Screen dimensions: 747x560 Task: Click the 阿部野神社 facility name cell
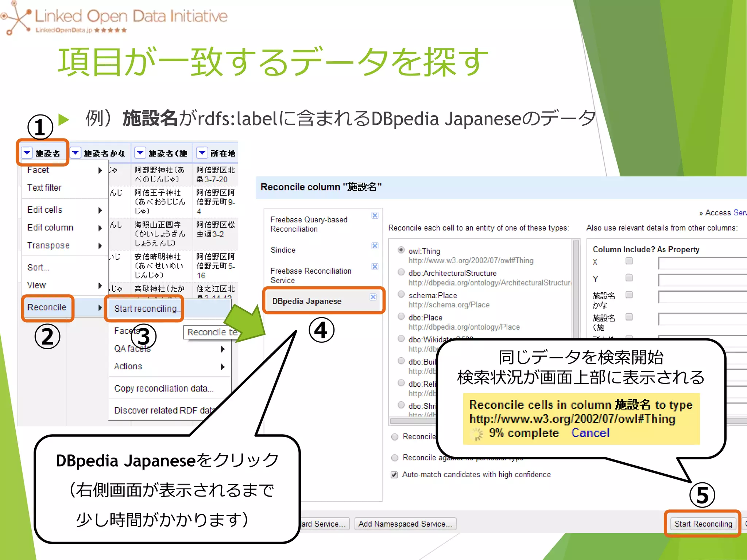(162, 175)
